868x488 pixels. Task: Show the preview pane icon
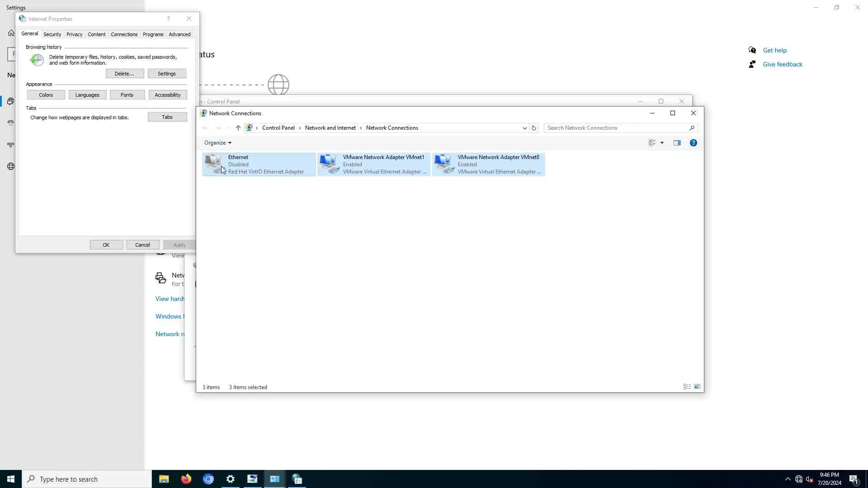(x=677, y=143)
